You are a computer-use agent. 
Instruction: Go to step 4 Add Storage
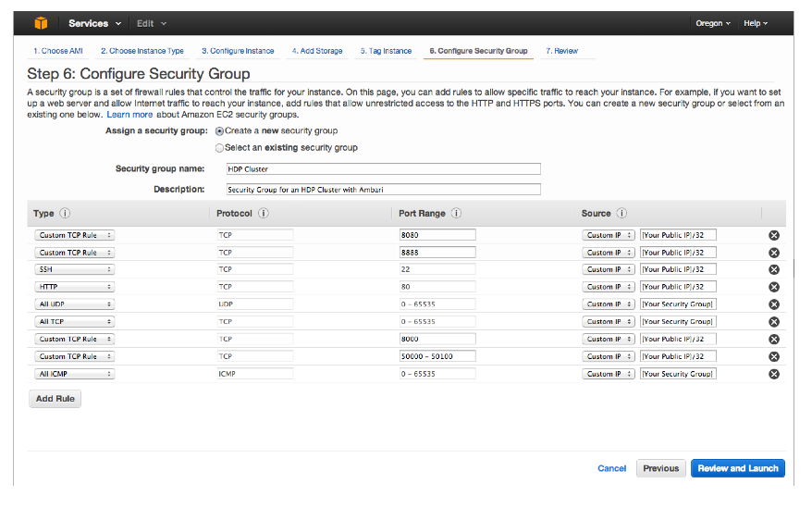click(x=317, y=51)
